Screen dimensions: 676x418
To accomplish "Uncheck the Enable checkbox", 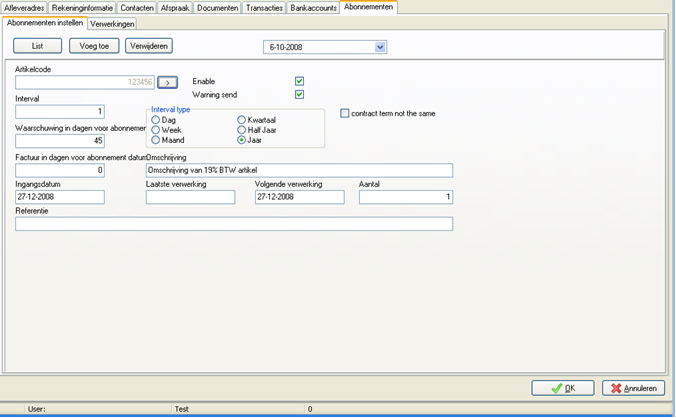I will [x=299, y=81].
